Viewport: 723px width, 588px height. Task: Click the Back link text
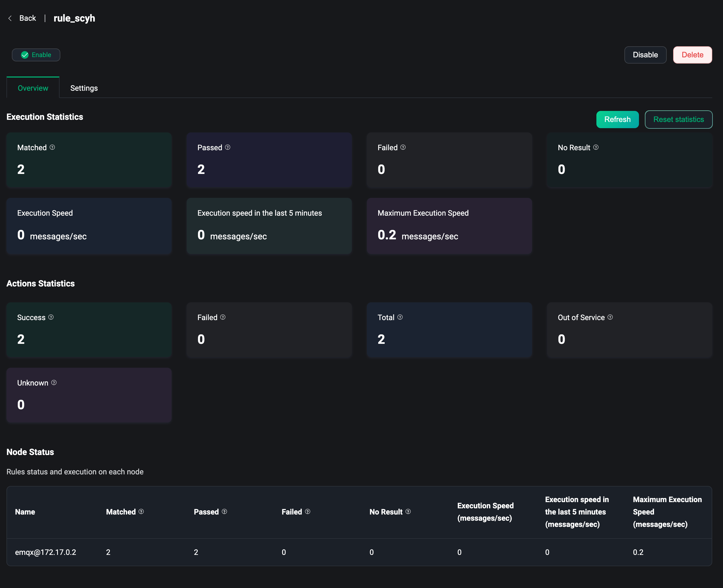[x=27, y=18]
